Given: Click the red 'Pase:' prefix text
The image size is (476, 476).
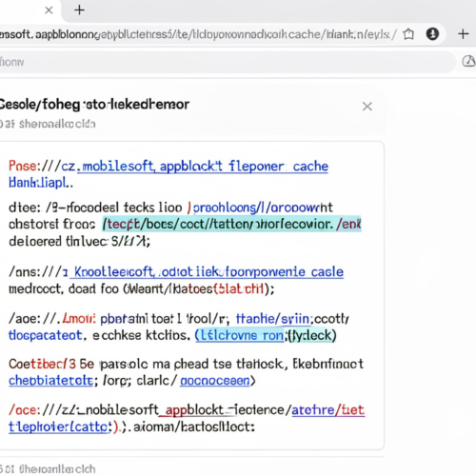Looking at the screenshot, I should [x=23, y=166].
